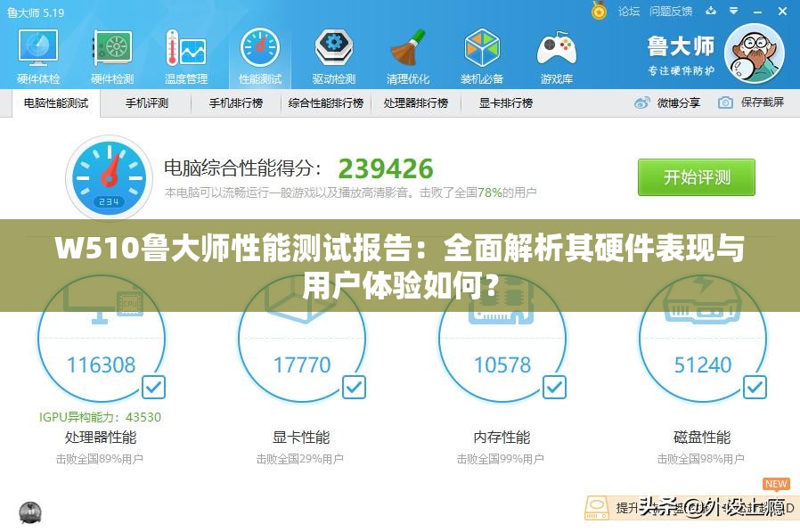Toggle the 磁盘性能 score checkmark
Image resolution: width=800 pixels, height=532 pixels.
click(x=754, y=387)
